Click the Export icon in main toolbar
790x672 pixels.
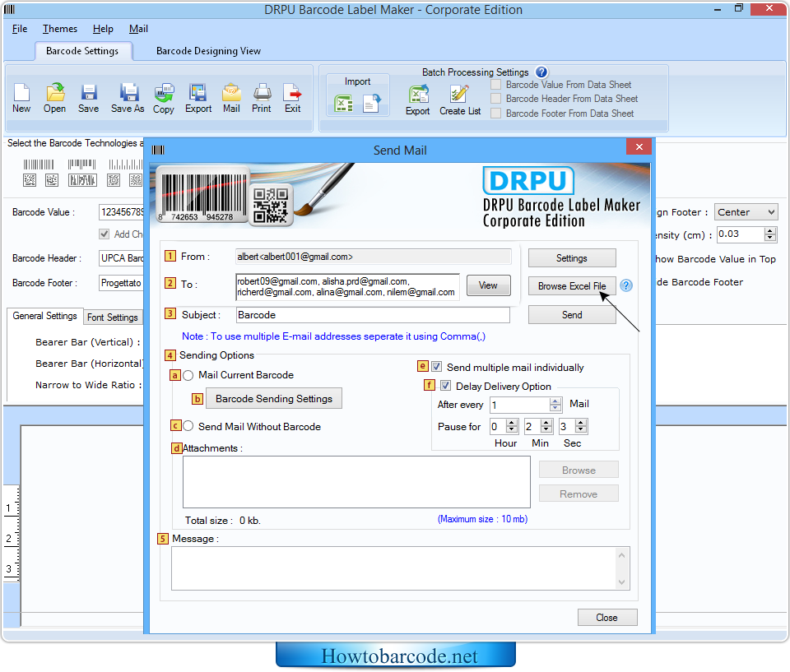[198, 98]
